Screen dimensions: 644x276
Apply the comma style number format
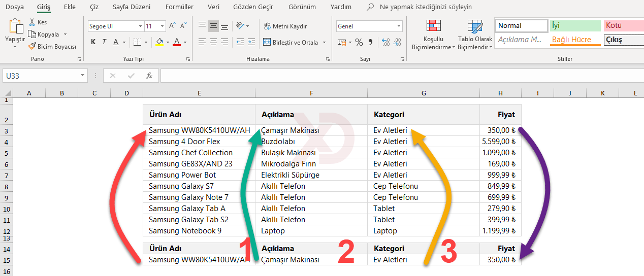(370, 42)
